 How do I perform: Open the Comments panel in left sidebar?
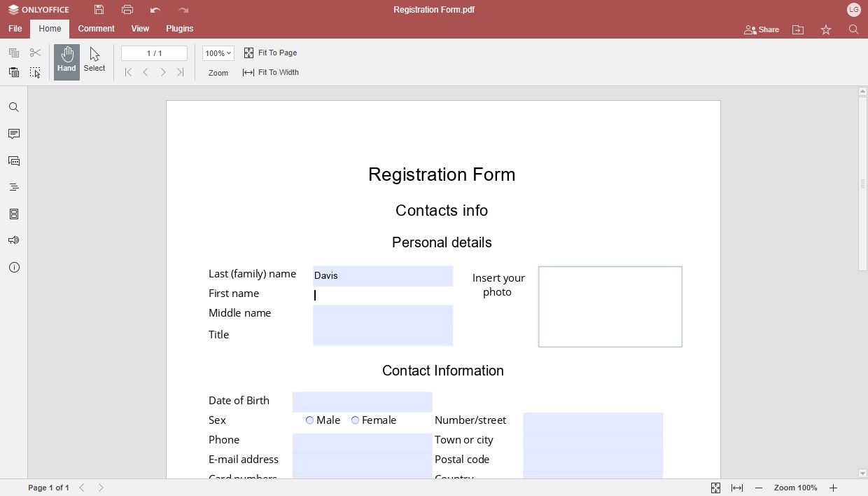14,134
